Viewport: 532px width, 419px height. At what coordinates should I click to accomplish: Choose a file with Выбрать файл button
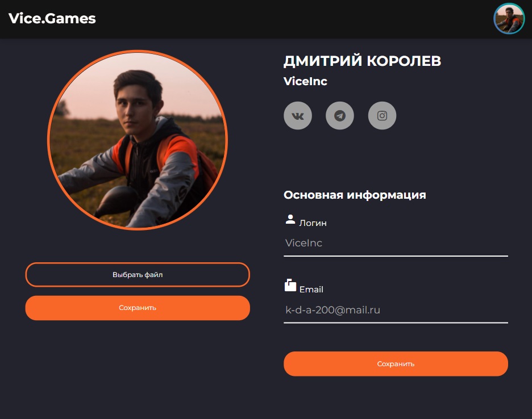[x=138, y=275]
